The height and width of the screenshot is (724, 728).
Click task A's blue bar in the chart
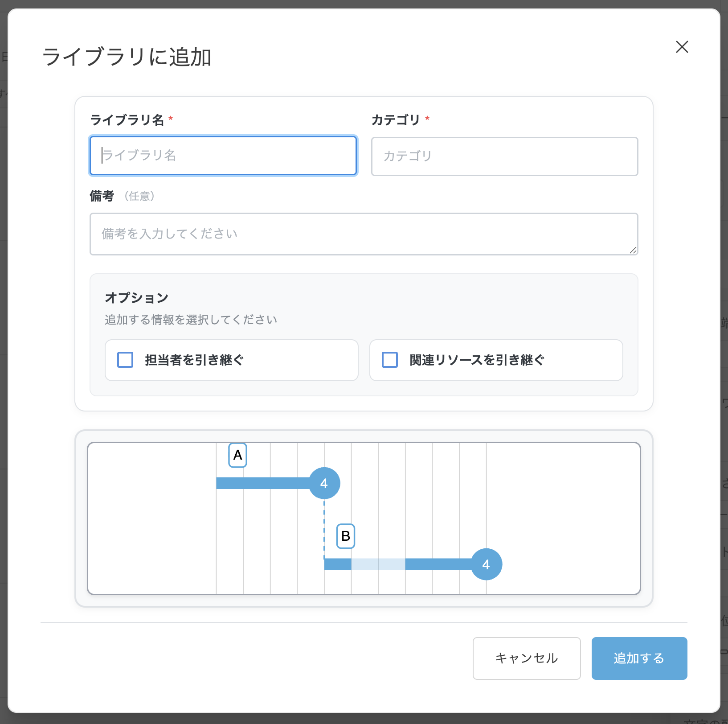click(x=262, y=483)
